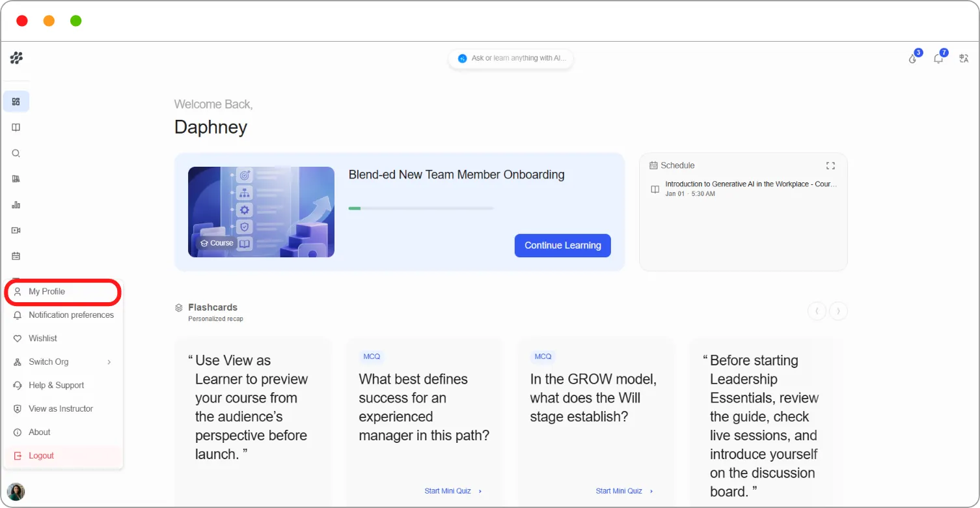Start Mini Quiz on experienced manager success question
Screen dimensions: 980x508
coord(454,491)
